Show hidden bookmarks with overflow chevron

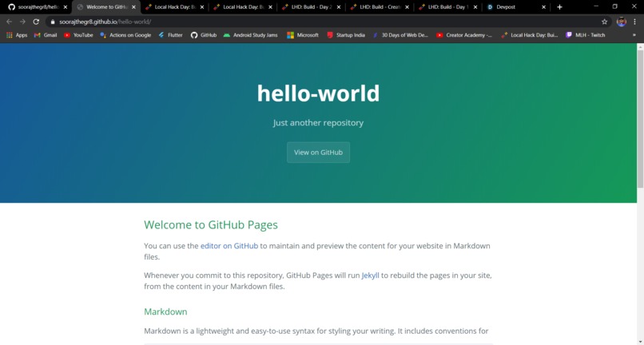(x=634, y=35)
